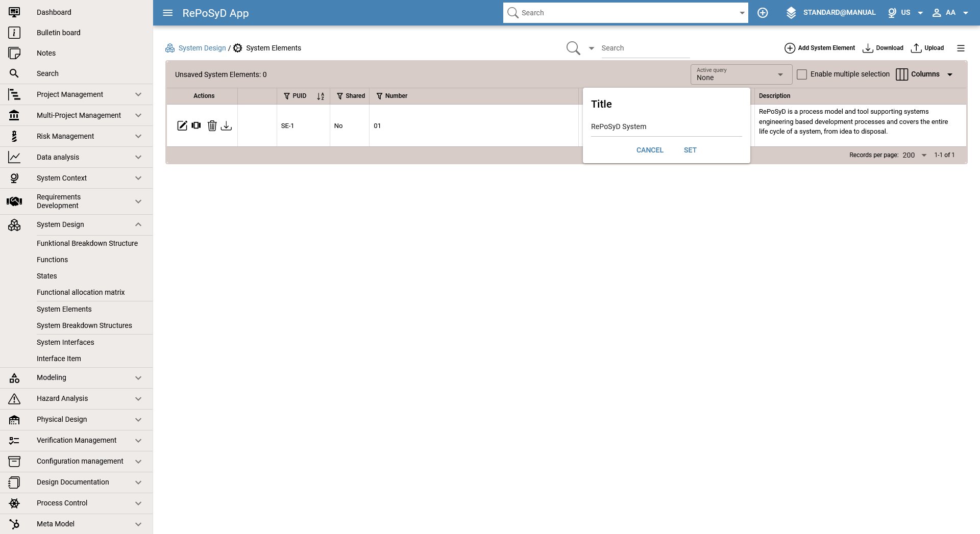The image size is (980, 534).
Task: Click the Project Management icon
Action: 14,94
